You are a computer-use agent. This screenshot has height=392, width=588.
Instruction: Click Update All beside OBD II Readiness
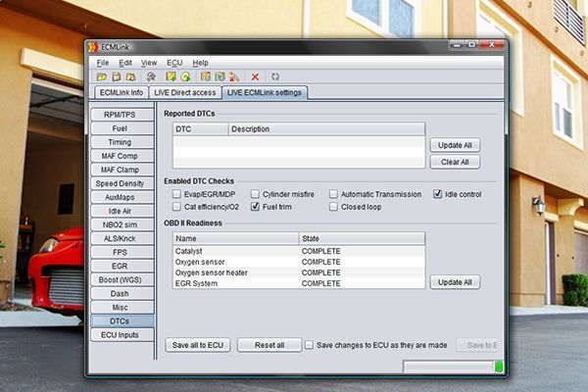coord(455,282)
